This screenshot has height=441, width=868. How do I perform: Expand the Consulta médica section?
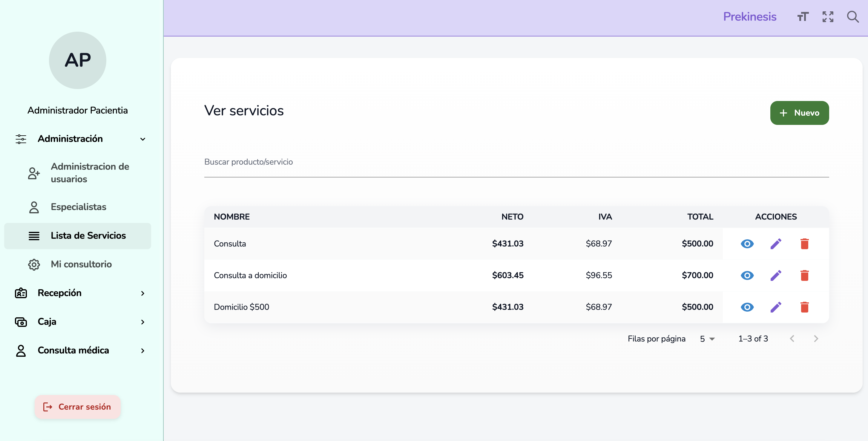point(142,351)
